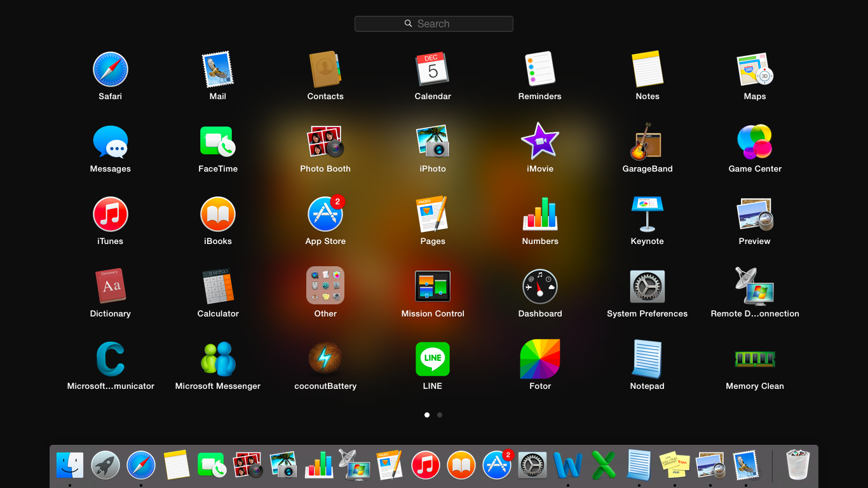Open the Maps app
The height and width of the screenshot is (488, 868).
(x=755, y=69)
